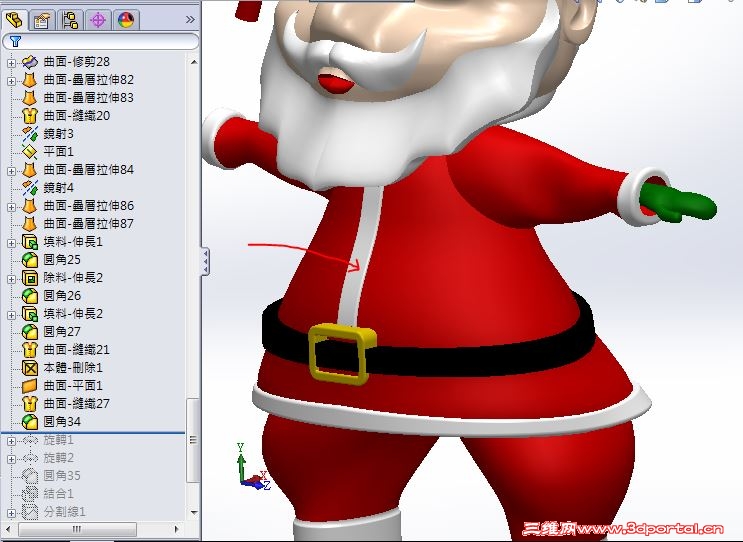
Task: Click the suppressed 結合1 combine icon
Action: (x=30, y=494)
